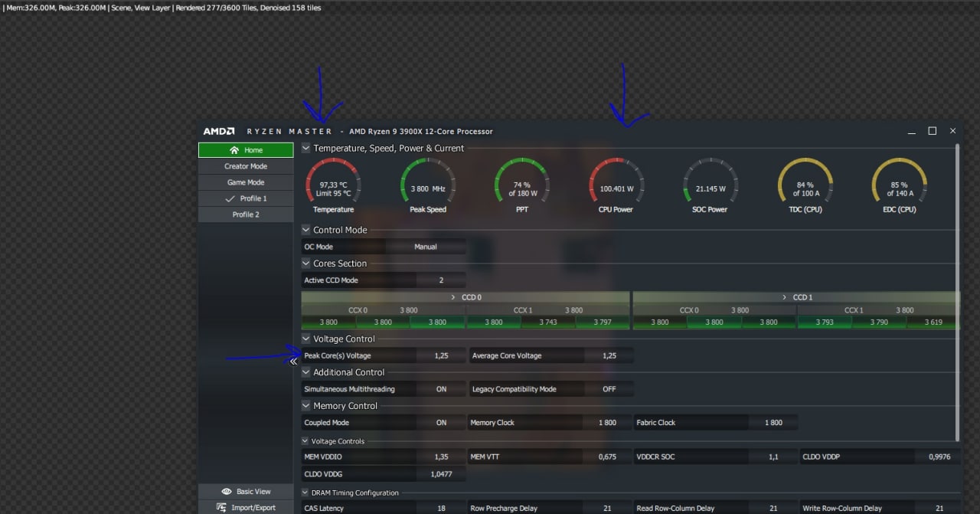Maximize the Ryzen Master window

[x=932, y=131]
